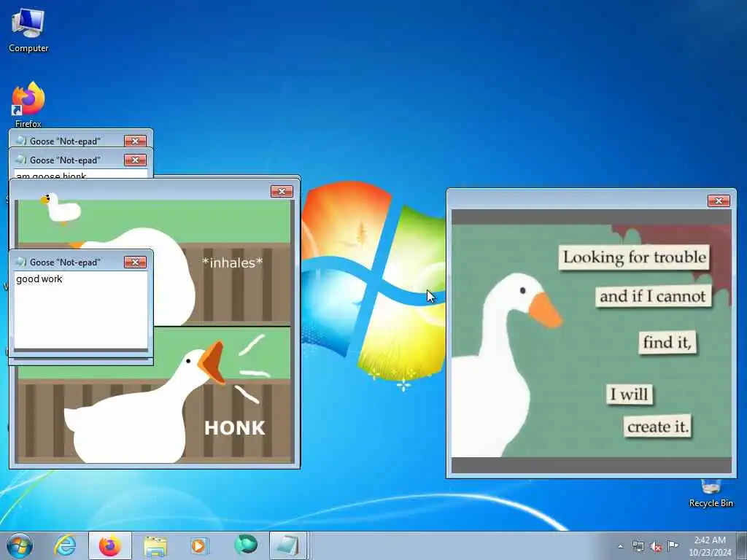Open the Windows Start menu orb
Image resolution: width=747 pixels, height=560 pixels.
[x=20, y=545]
